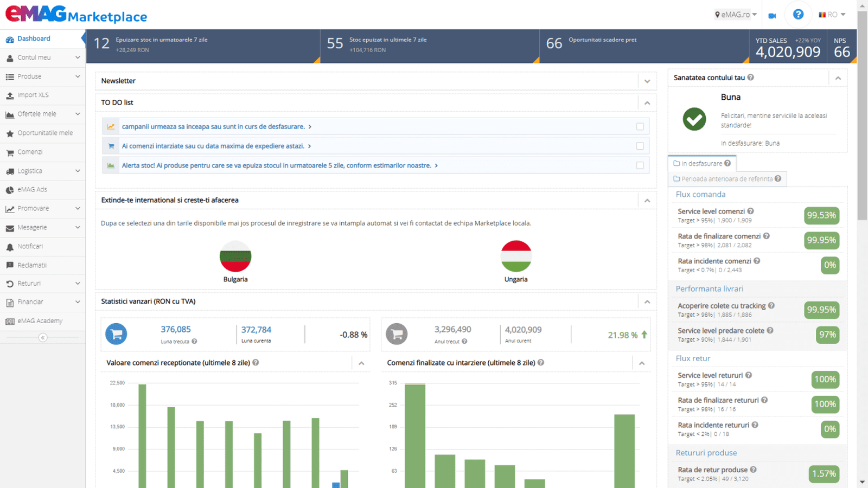Switch to Perioada anterioara de referinta tab
The width and height of the screenshot is (868, 488).
click(727, 179)
